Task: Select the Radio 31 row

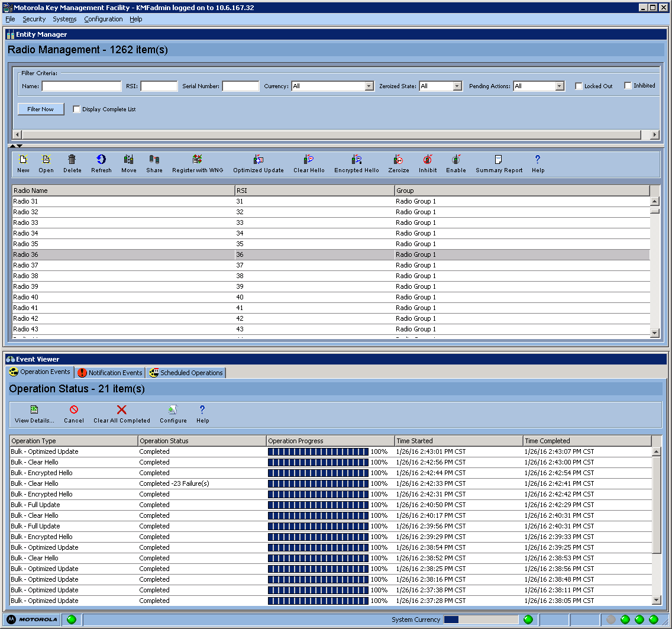Action: click(331, 201)
